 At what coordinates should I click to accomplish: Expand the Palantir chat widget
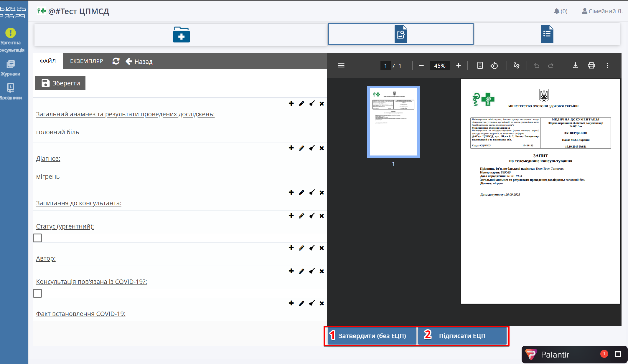(x=618, y=354)
